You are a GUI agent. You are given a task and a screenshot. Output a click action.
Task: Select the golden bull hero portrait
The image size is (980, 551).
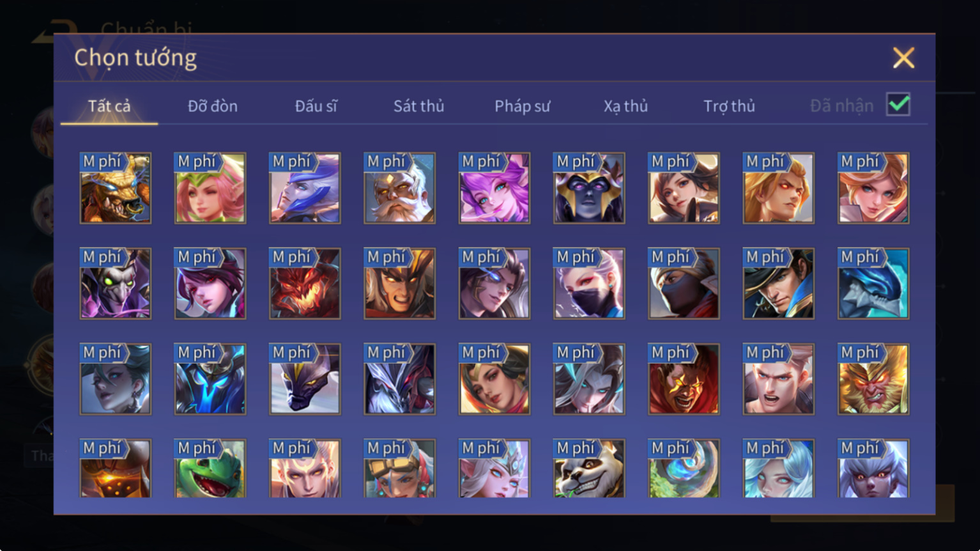[x=116, y=188]
